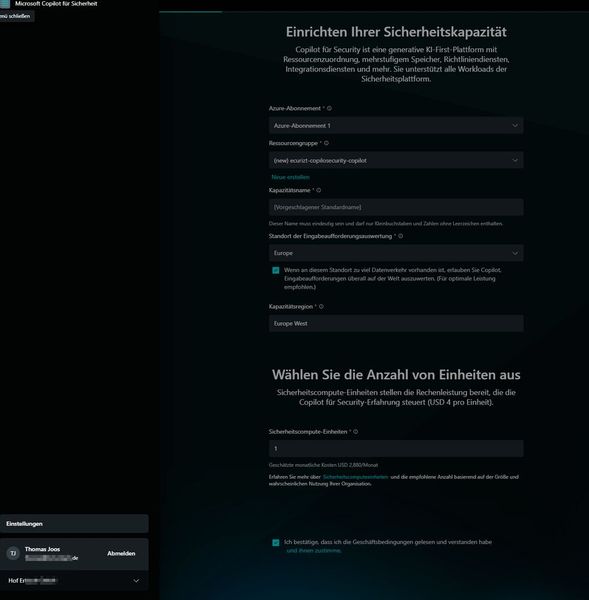Viewport: 589px width, 600px height.
Task: Click the Thomas Joos account name
Action: point(42,549)
